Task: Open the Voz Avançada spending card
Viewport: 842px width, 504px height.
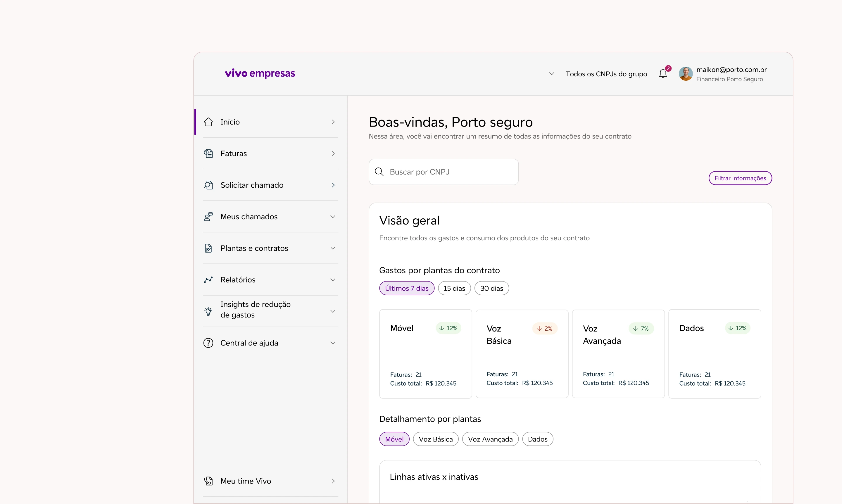Action: [x=618, y=353]
